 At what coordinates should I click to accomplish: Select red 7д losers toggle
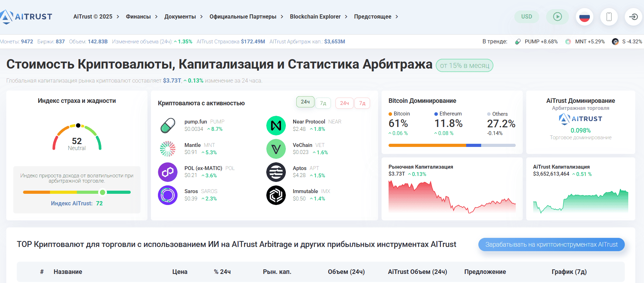pos(362,103)
